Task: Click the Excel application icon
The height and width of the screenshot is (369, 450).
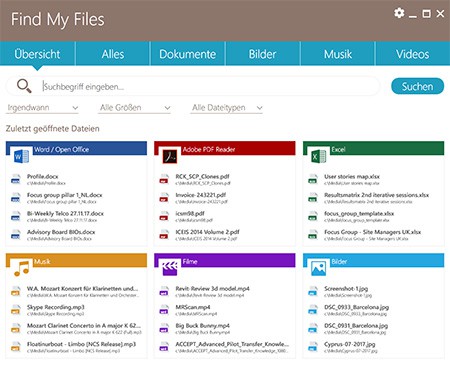Action: click(x=319, y=156)
